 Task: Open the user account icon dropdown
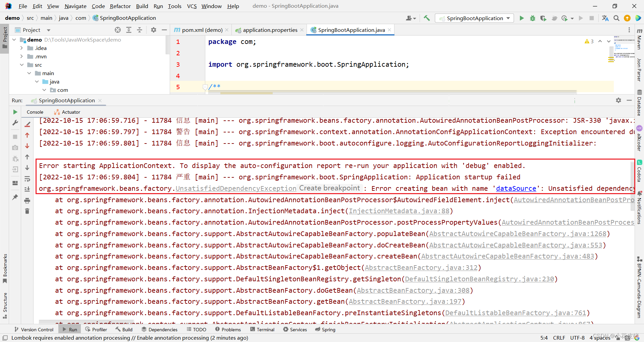click(x=411, y=18)
